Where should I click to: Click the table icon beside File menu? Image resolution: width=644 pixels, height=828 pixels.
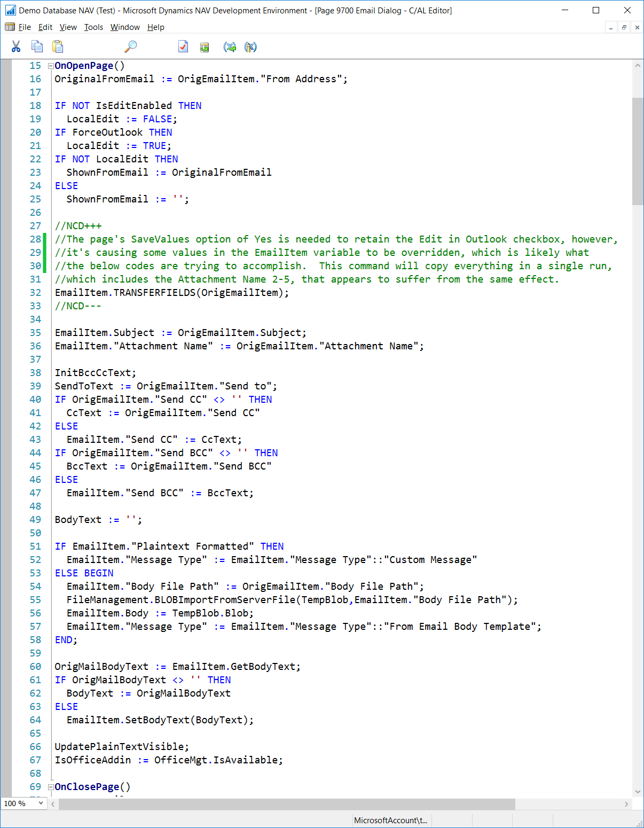click(10, 27)
